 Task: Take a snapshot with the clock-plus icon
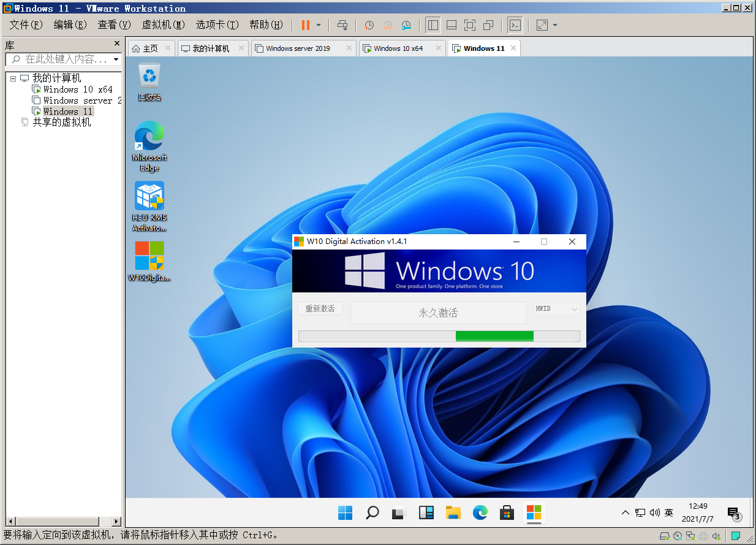tap(369, 25)
